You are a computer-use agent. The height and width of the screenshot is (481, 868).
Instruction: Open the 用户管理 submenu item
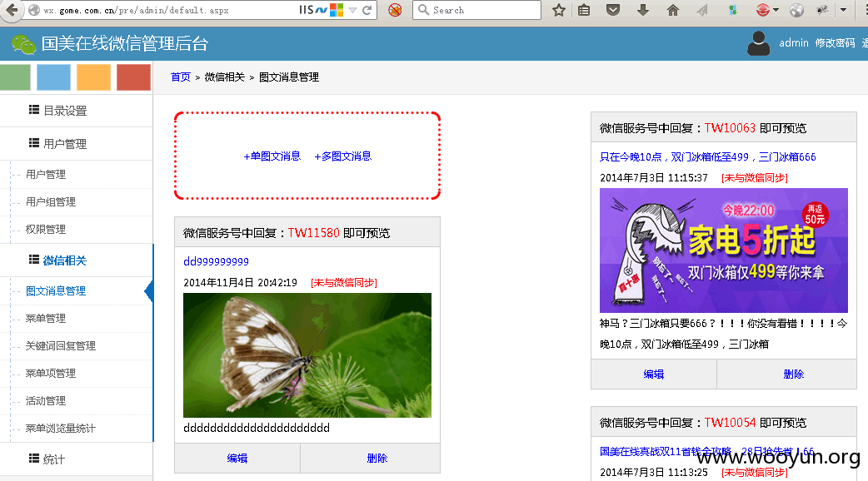point(45,174)
